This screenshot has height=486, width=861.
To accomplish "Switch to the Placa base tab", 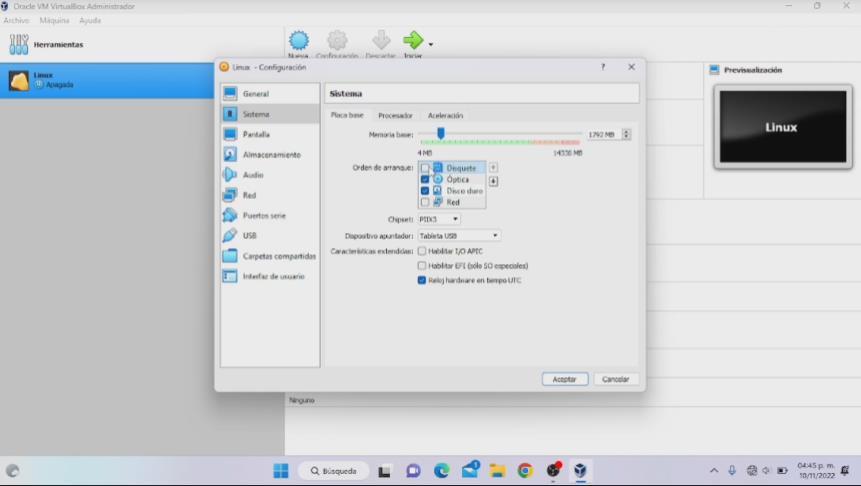I will (347, 115).
